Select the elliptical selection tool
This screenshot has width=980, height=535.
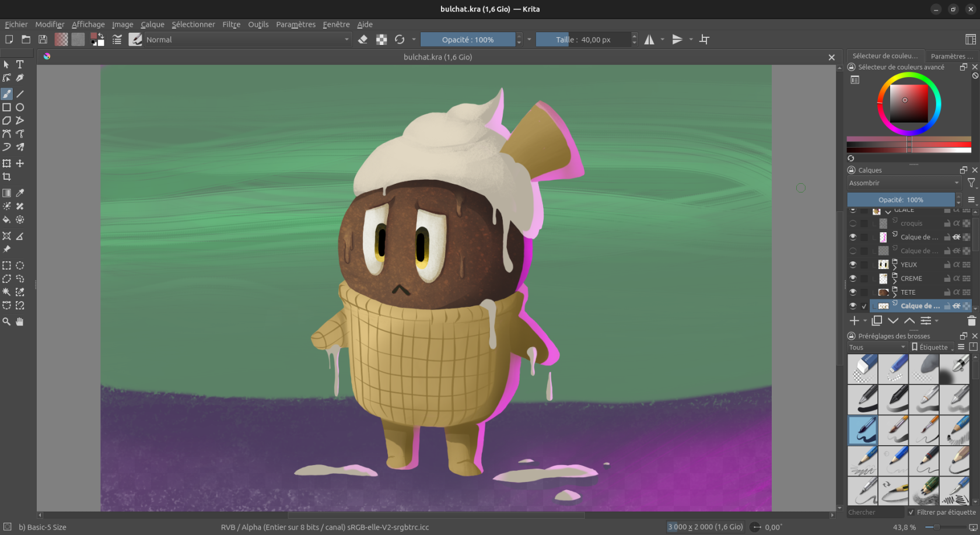pyautogui.click(x=20, y=265)
